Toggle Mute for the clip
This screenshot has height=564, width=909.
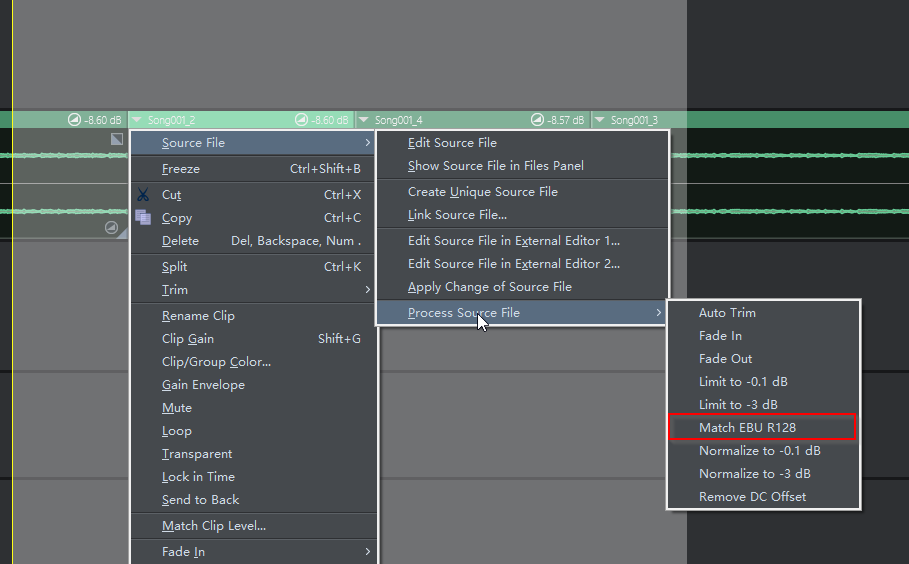point(177,408)
